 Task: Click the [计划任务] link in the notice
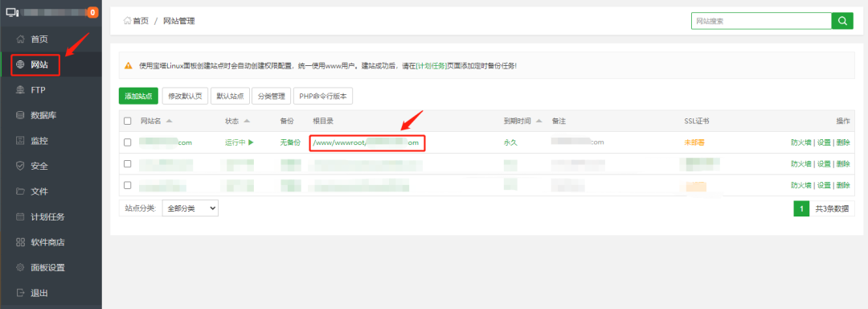point(432,66)
